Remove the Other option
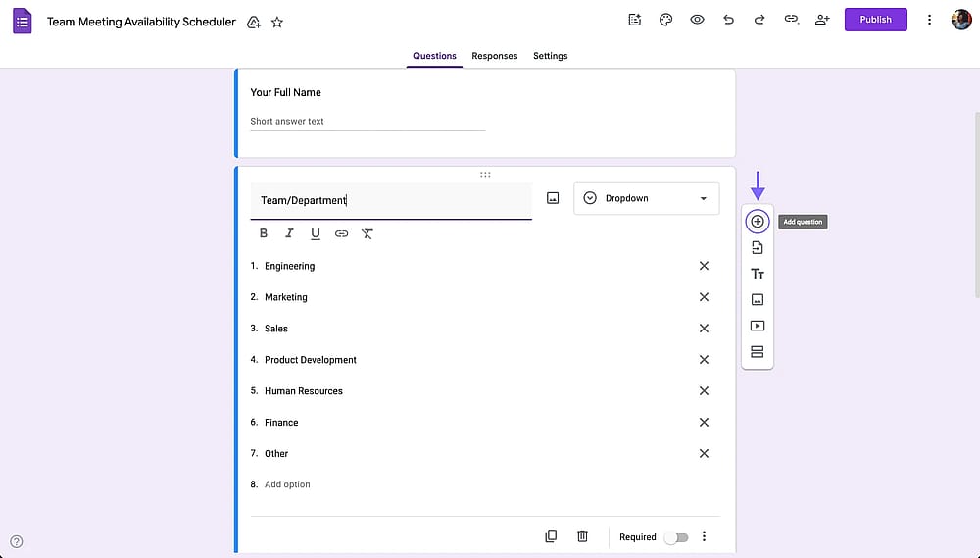The image size is (980, 558). pyautogui.click(x=704, y=453)
